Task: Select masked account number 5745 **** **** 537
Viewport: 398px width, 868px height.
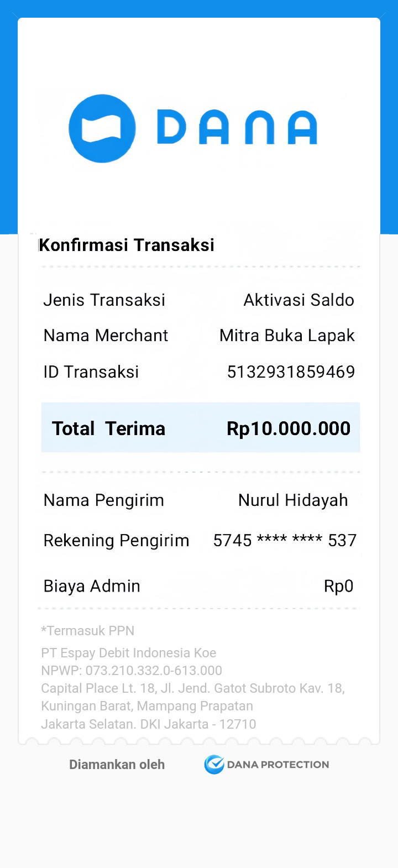Action: [285, 540]
